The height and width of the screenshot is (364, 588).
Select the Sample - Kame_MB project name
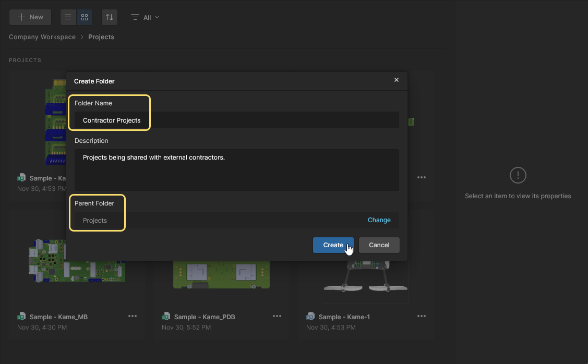(x=58, y=317)
